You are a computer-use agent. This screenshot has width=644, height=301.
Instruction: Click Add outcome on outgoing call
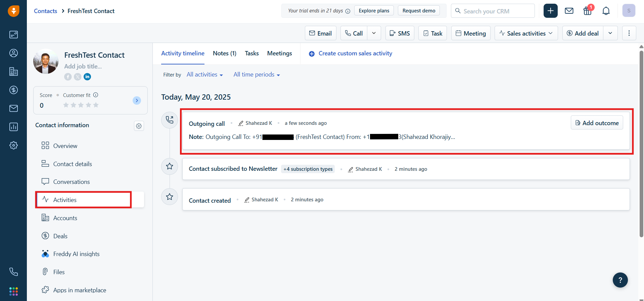597,123
